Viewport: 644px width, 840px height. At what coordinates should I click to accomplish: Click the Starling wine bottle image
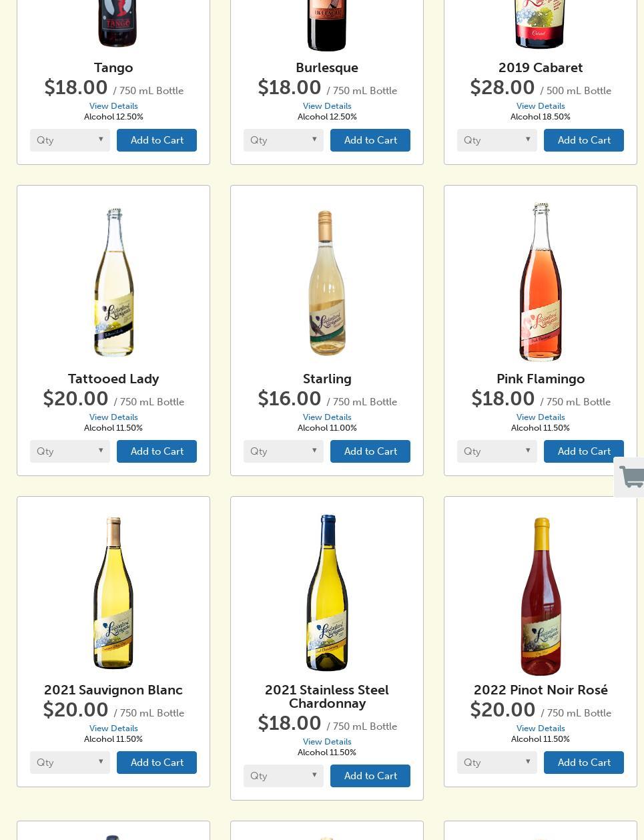(x=326, y=282)
